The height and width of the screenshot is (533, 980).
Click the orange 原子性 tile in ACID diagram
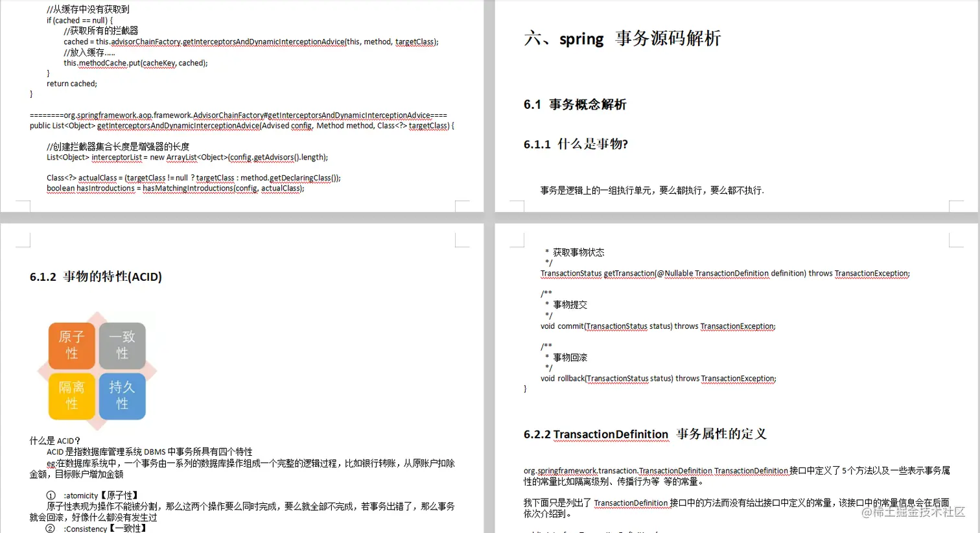pyautogui.click(x=72, y=346)
